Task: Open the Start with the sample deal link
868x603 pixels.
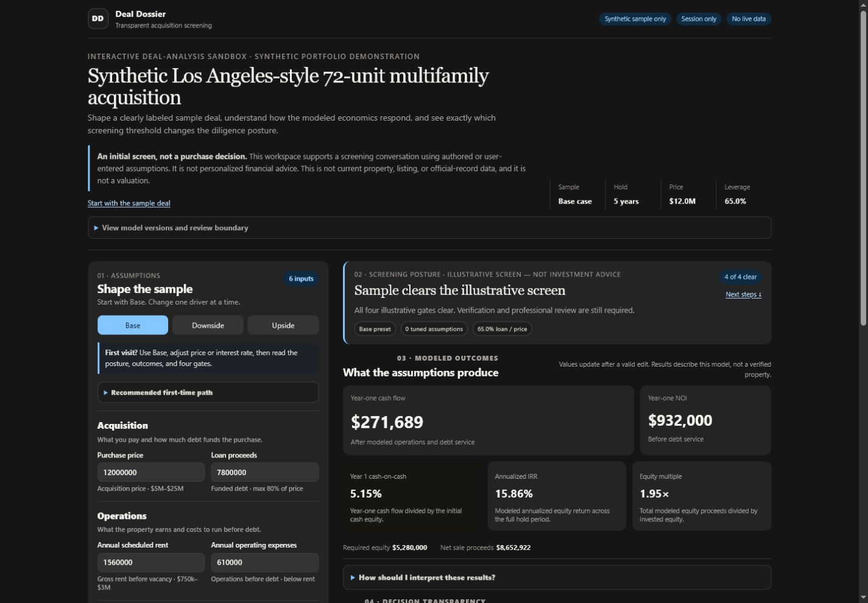Action: [x=129, y=203]
